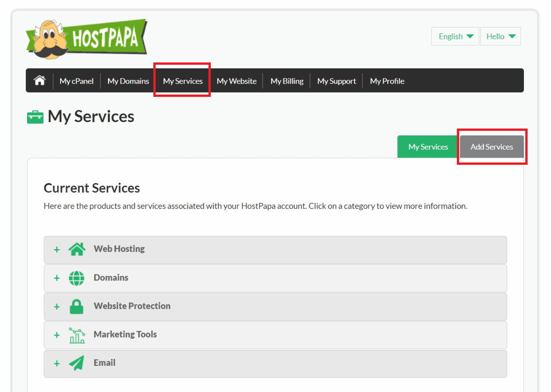Open My Profile in the navigation bar
Image resolution: width=551 pixels, height=392 pixels.
(x=387, y=81)
